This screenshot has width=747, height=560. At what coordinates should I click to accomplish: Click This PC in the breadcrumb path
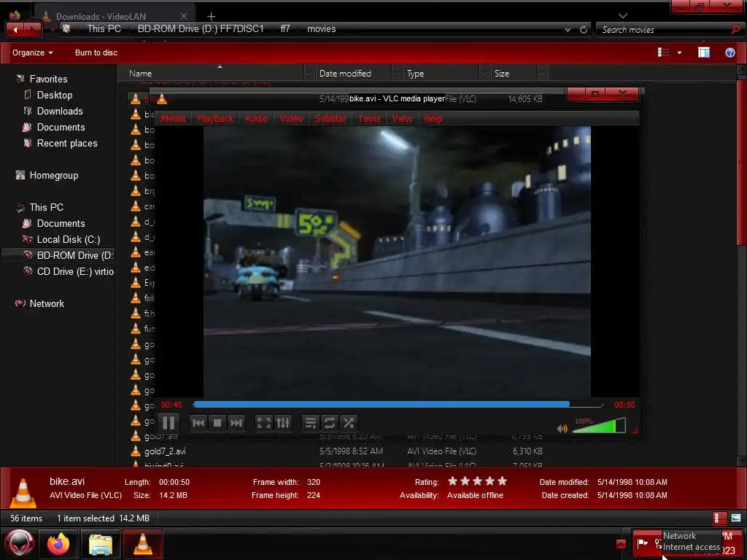pos(104,29)
